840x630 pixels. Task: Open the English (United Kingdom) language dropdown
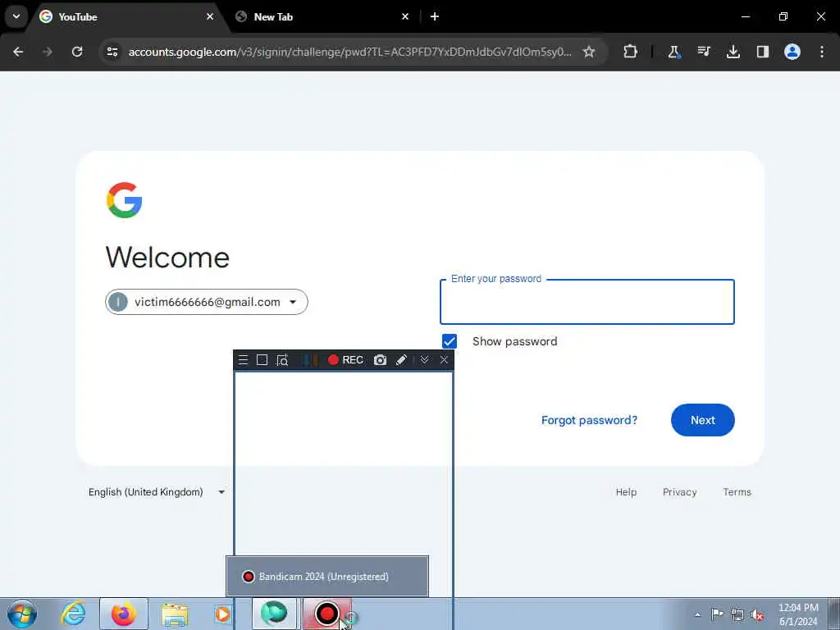(157, 492)
